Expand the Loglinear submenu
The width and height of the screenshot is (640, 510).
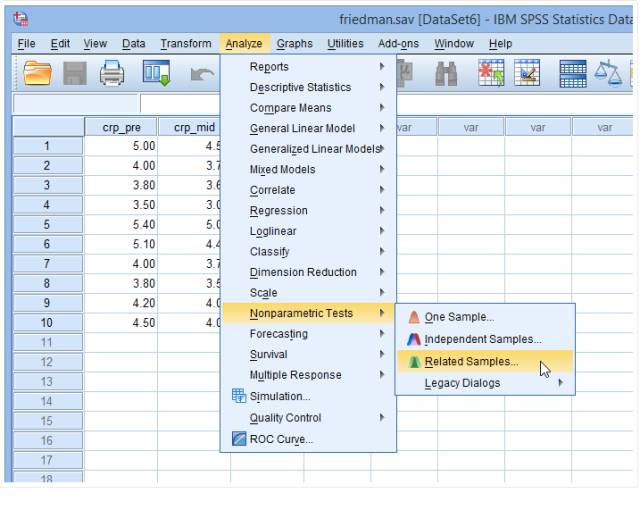(x=308, y=231)
